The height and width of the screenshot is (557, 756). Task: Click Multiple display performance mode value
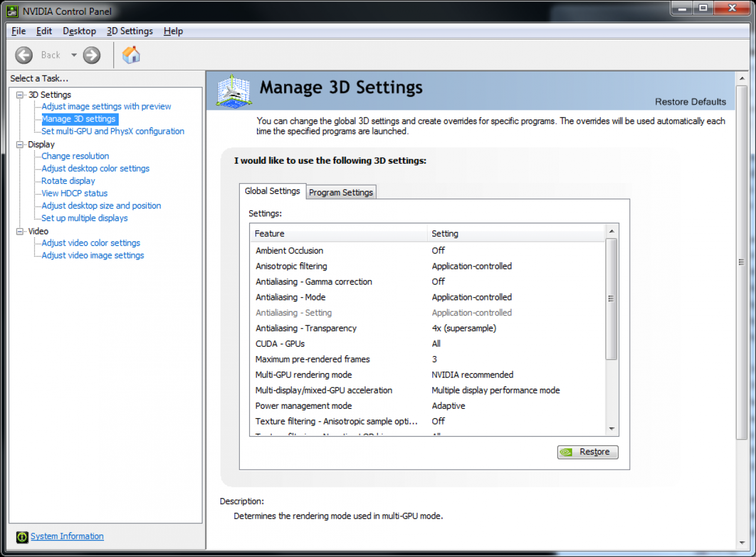[496, 390]
